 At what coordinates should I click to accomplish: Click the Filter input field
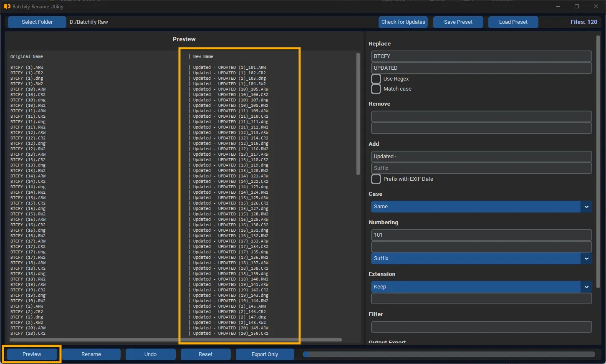481,327
